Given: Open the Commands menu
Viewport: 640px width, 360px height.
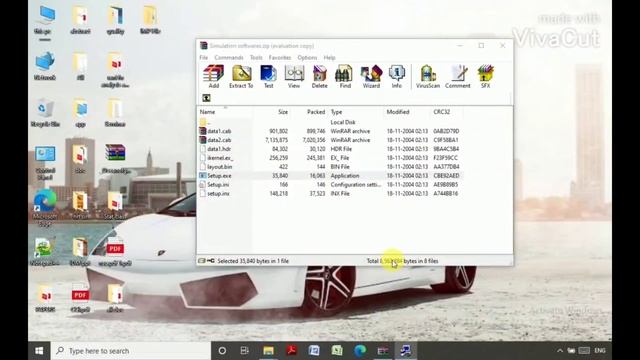Looking at the screenshot, I should tap(229, 58).
